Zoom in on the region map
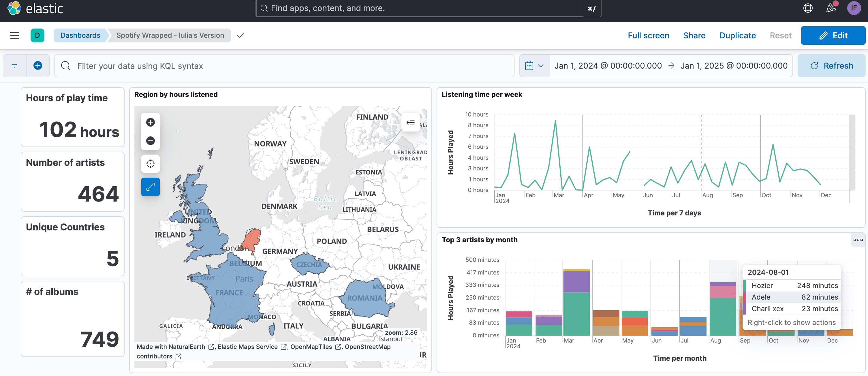The image size is (868, 376). 150,122
